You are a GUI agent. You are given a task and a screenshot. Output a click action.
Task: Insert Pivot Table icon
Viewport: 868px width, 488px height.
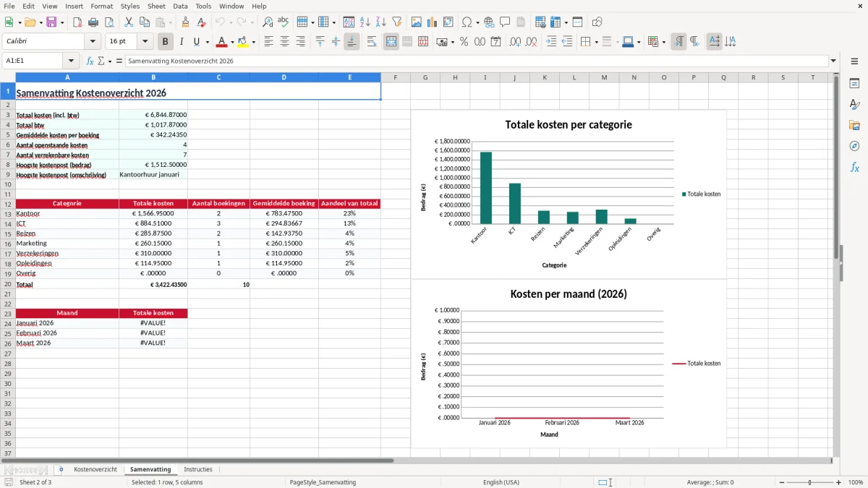click(448, 22)
